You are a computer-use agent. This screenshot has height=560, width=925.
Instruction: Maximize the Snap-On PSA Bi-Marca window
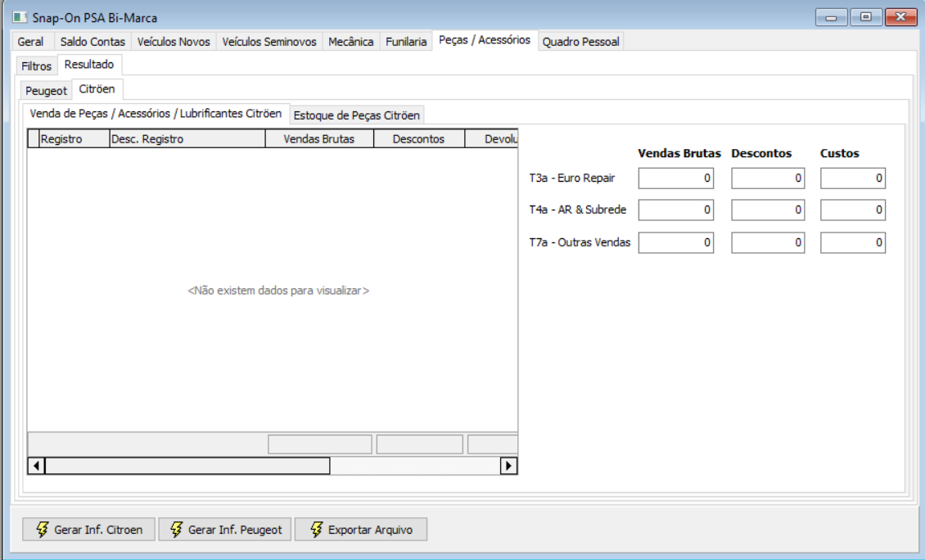point(865,17)
